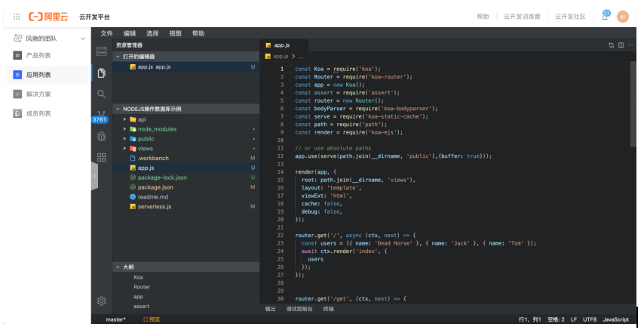Open the 文件 menu
The height and width of the screenshot is (333, 644).
tap(106, 33)
